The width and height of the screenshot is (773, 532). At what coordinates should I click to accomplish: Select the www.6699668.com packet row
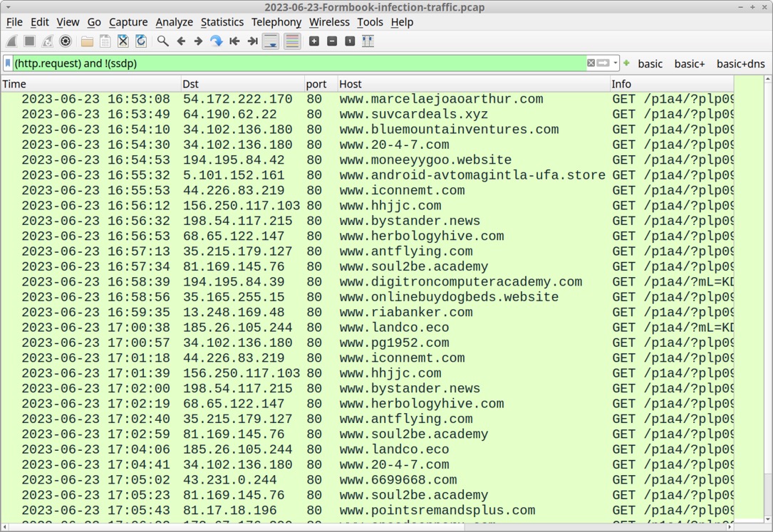click(x=368, y=480)
